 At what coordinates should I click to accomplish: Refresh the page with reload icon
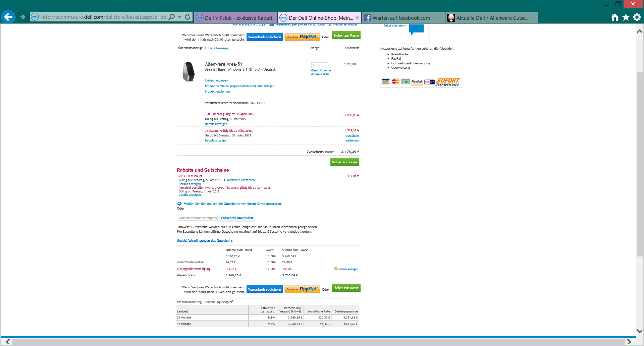[187, 17]
